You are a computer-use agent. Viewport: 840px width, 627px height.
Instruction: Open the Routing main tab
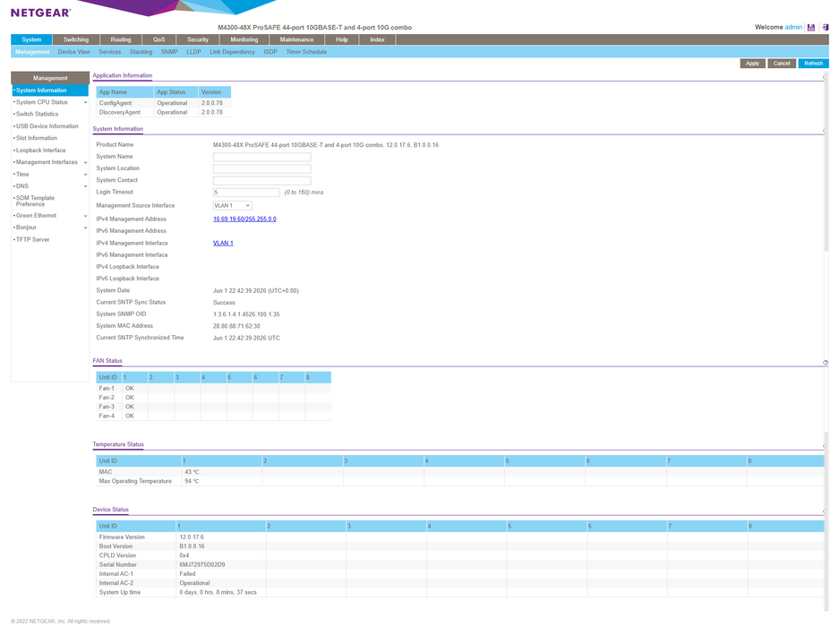point(121,39)
